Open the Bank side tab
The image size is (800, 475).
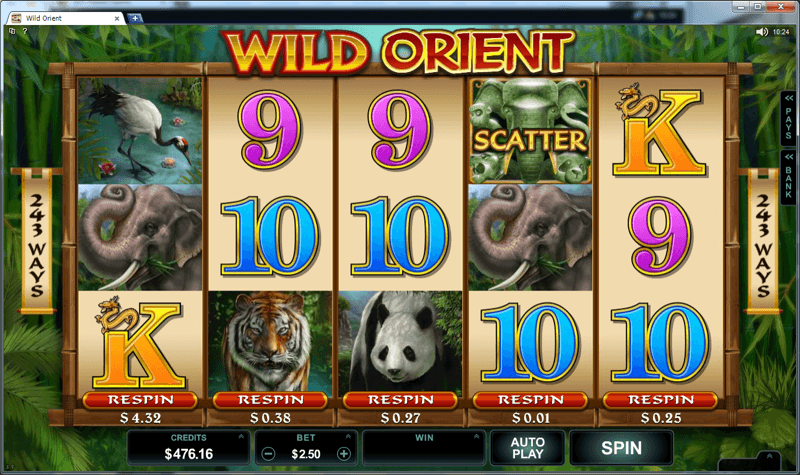pyautogui.click(x=788, y=176)
